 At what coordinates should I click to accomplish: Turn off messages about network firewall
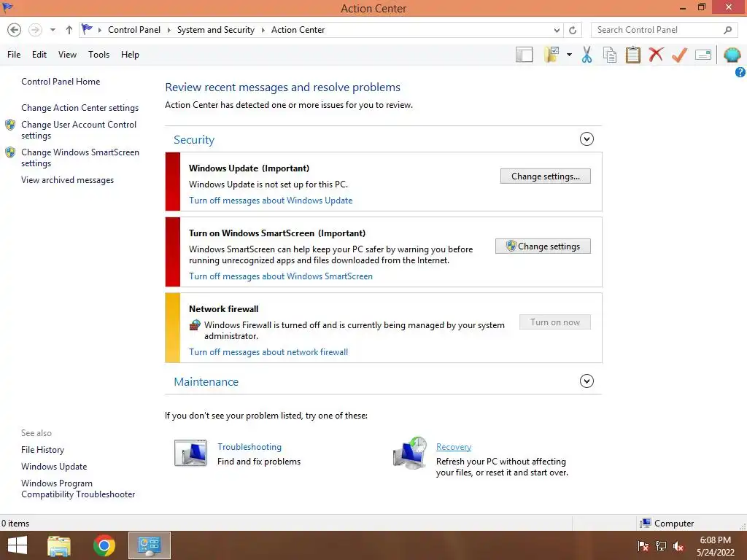pyautogui.click(x=268, y=352)
